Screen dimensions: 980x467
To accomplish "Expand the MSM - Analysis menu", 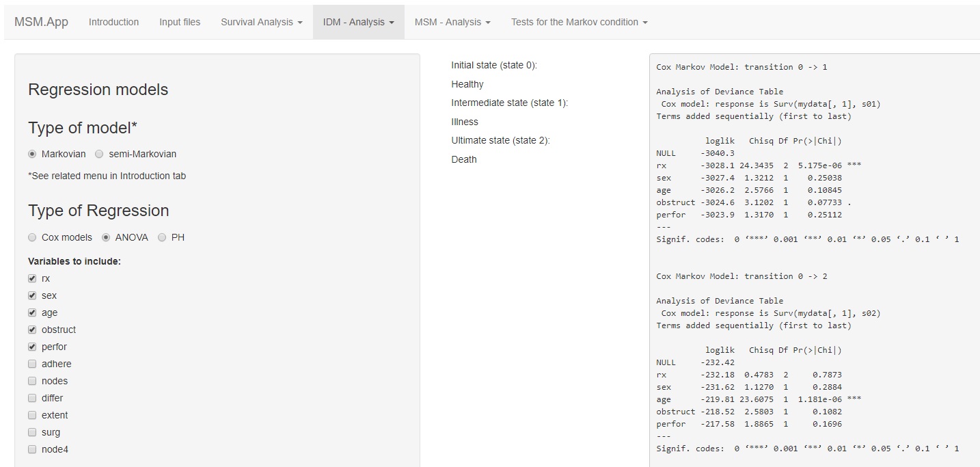I will [452, 22].
